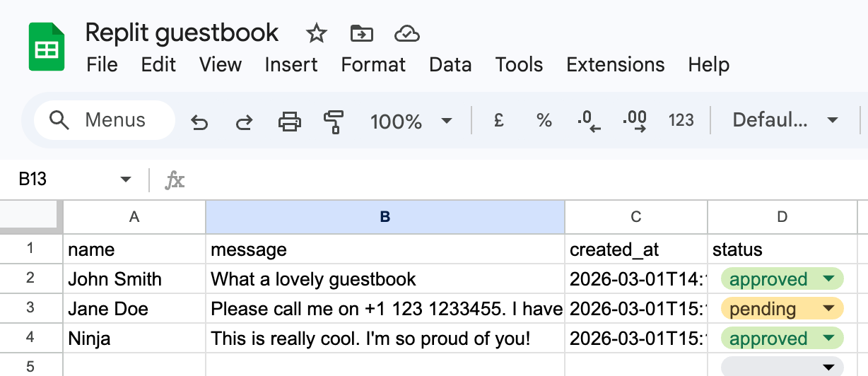The height and width of the screenshot is (376, 868).
Task: Click the Menus search box
Action: coord(105,121)
